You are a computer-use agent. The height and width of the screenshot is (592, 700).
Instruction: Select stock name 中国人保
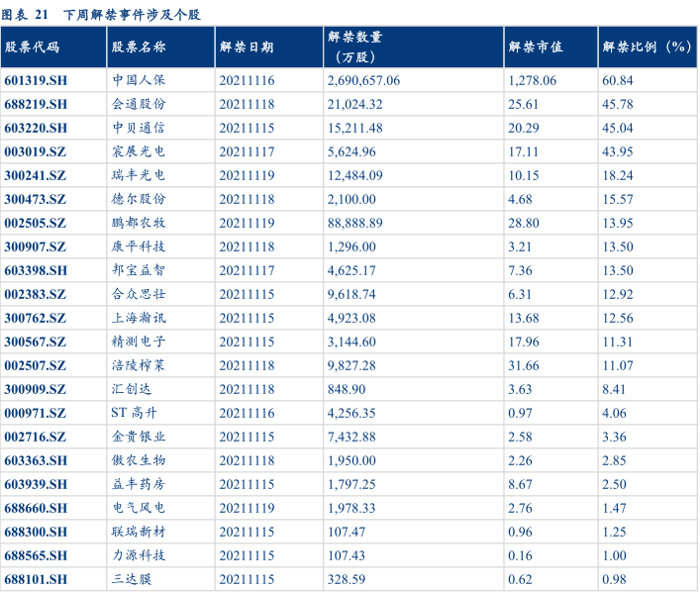click(x=139, y=80)
